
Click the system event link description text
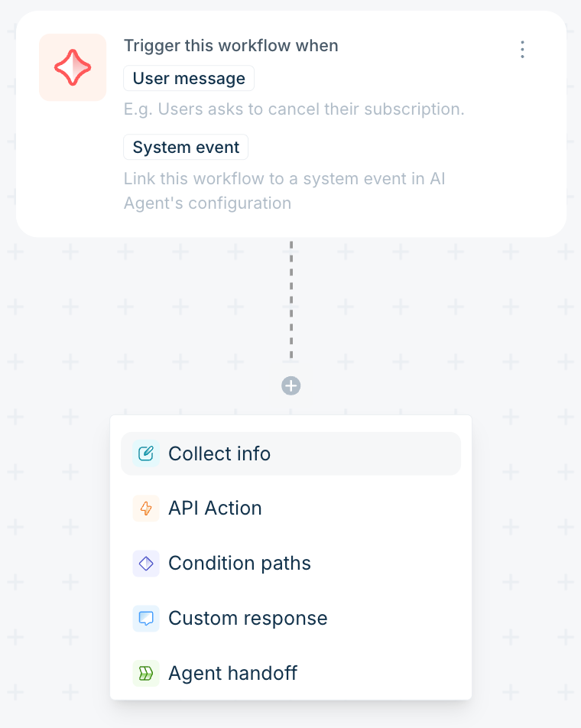point(284,191)
